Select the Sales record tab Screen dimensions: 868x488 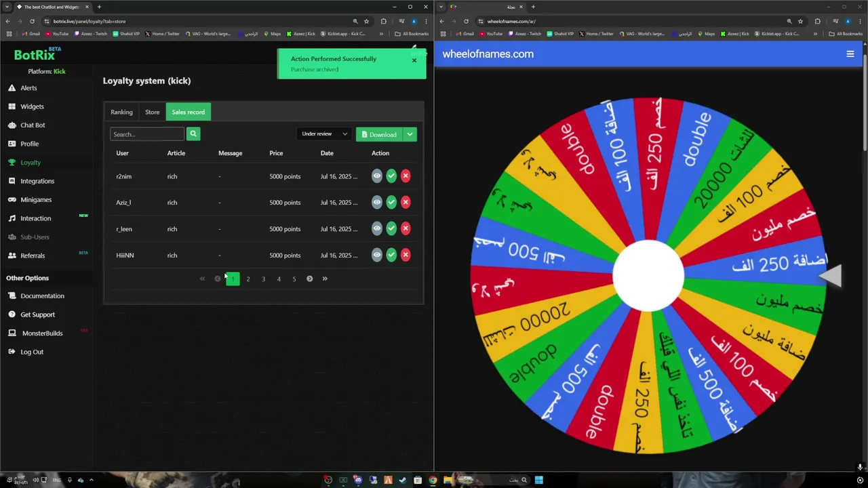(189, 112)
